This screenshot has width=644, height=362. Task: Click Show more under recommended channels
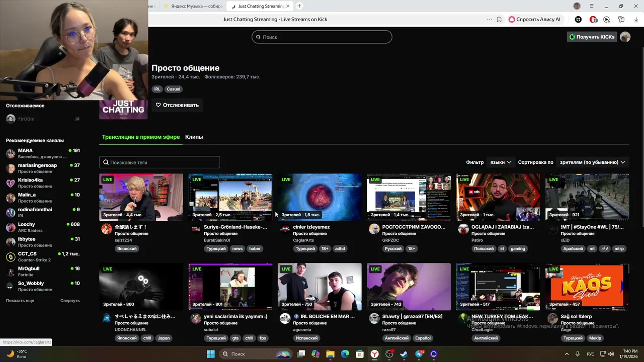click(x=20, y=301)
